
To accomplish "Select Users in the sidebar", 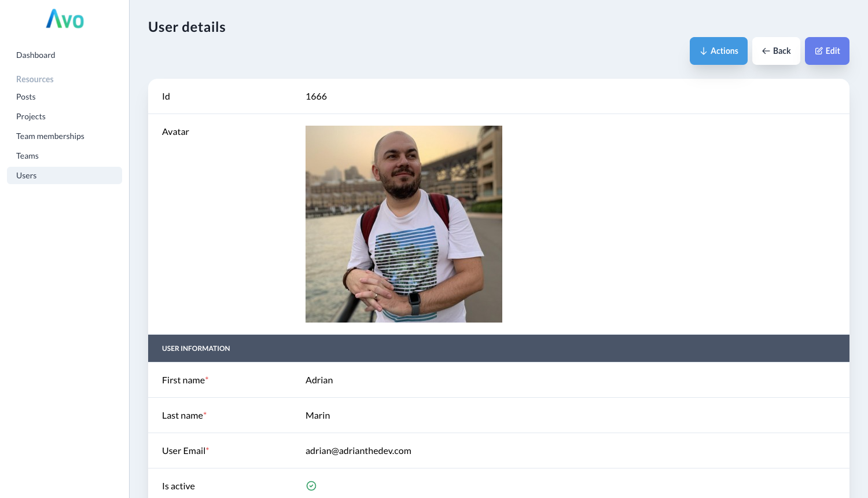I will pos(64,175).
